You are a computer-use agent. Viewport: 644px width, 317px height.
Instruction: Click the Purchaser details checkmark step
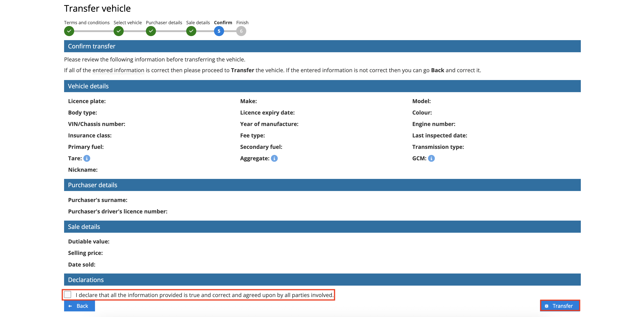(151, 31)
